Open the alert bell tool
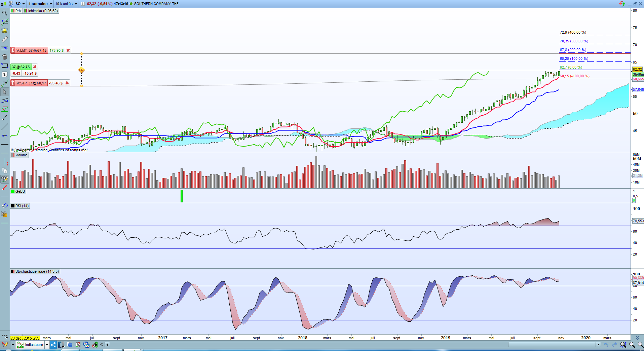This screenshot has height=351, width=644. [x=5, y=31]
